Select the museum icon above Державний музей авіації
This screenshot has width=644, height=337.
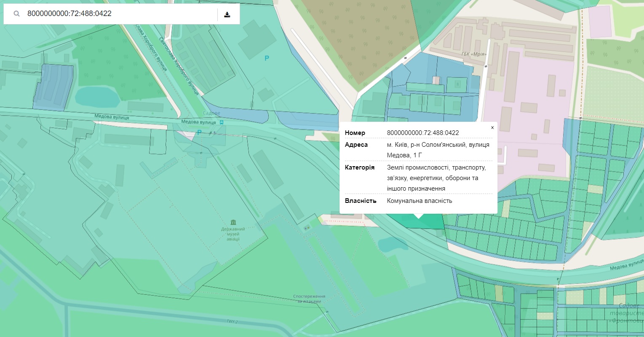click(233, 222)
